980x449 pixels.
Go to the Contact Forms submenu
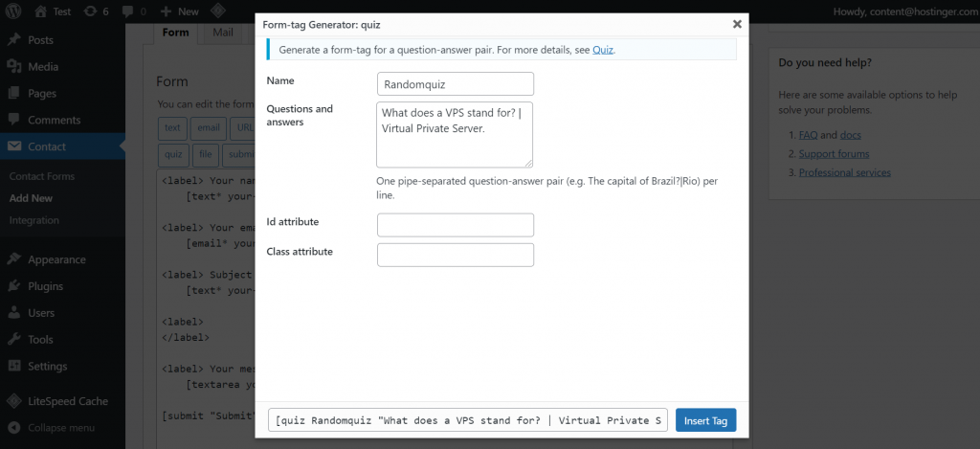(x=42, y=176)
